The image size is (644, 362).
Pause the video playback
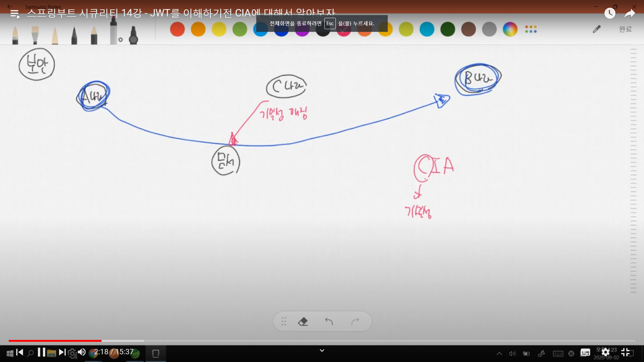coord(42,352)
